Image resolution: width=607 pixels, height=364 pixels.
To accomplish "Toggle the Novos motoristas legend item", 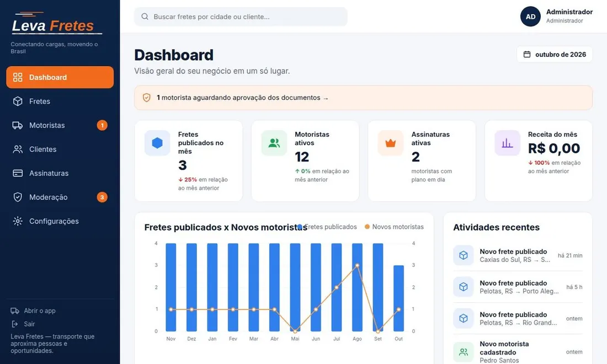I will coord(394,227).
